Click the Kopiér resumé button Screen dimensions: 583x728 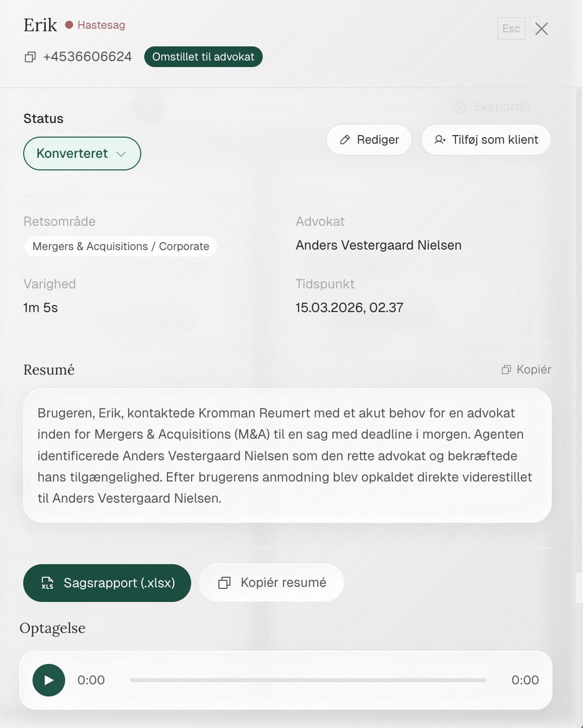271,583
